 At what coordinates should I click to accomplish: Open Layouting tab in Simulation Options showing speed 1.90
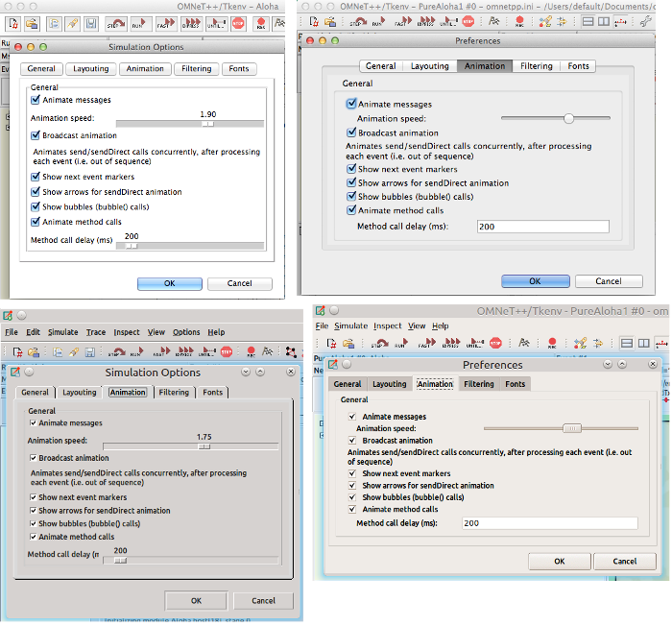[91, 68]
